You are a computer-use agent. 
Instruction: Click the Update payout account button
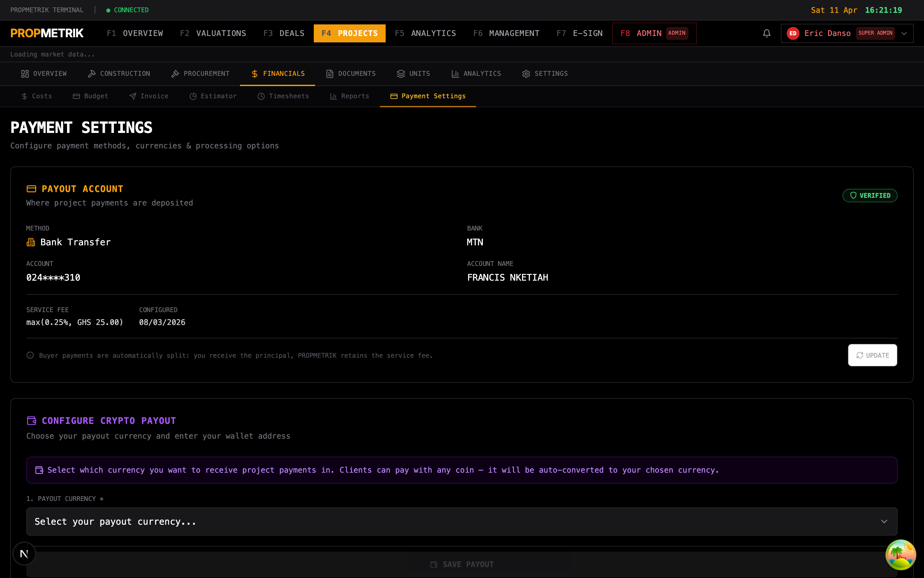[872, 355]
